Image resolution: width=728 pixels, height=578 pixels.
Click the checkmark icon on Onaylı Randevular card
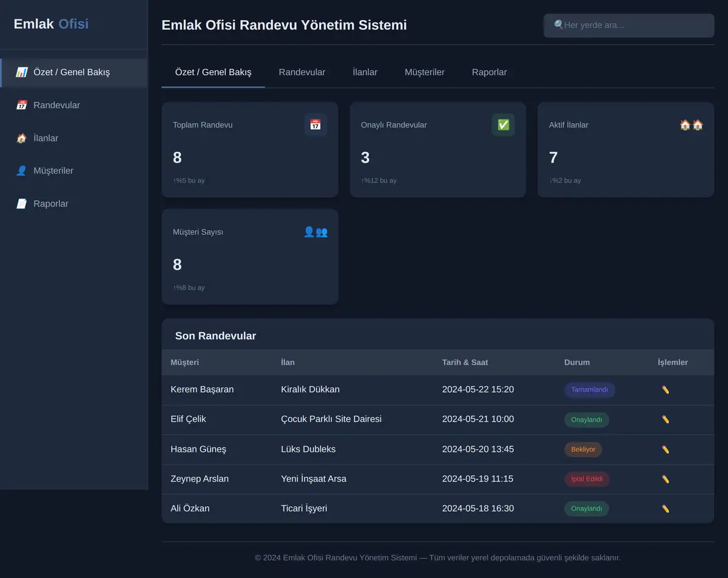tap(503, 125)
